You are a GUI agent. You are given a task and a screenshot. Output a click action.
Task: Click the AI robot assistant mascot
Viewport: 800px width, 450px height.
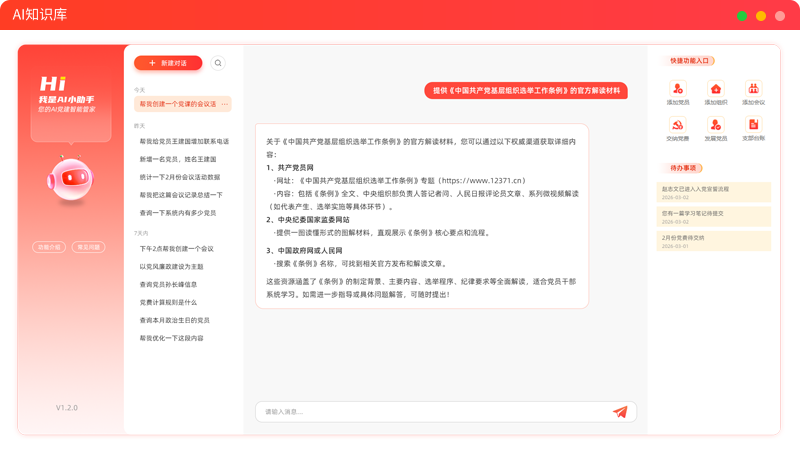70,180
